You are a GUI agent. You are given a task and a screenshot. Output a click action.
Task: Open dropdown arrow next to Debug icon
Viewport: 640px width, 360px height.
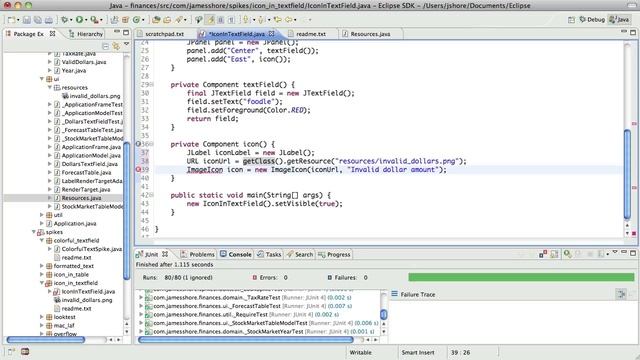tap(71, 20)
